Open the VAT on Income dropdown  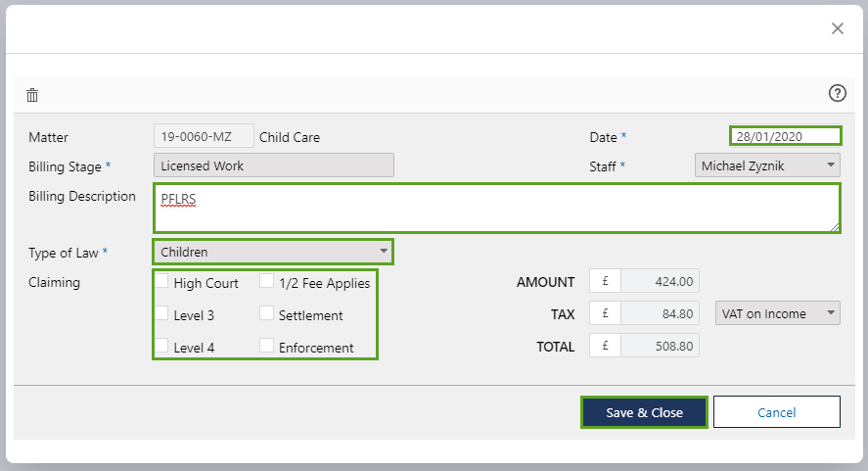tap(777, 313)
